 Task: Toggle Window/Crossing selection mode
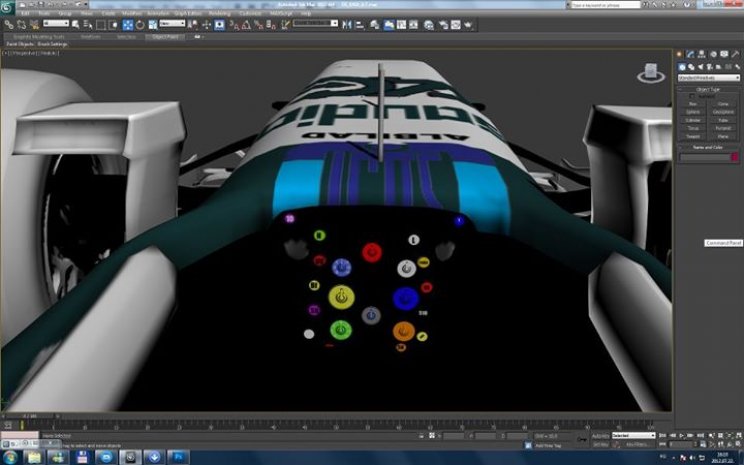[113, 25]
